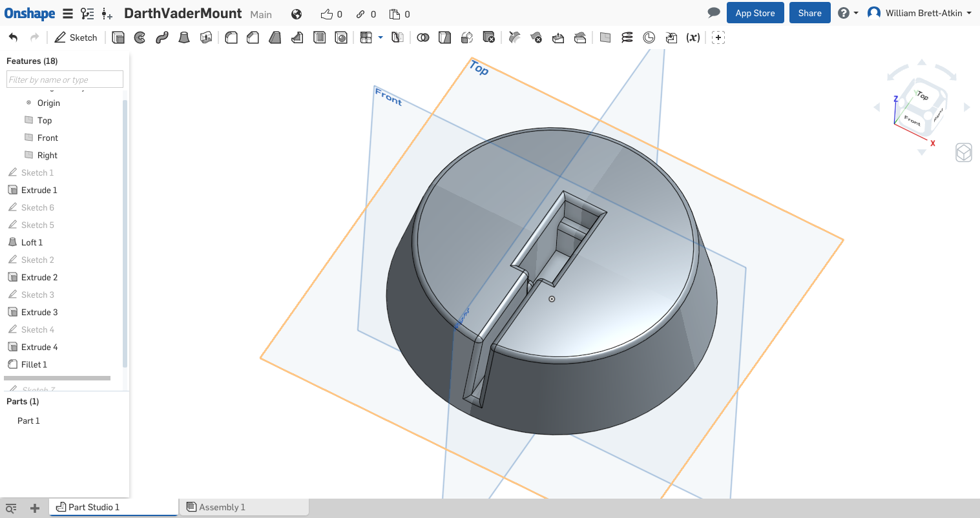This screenshot has height=518, width=980.
Task: Select the Rib tool icon
Action: [297, 37]
